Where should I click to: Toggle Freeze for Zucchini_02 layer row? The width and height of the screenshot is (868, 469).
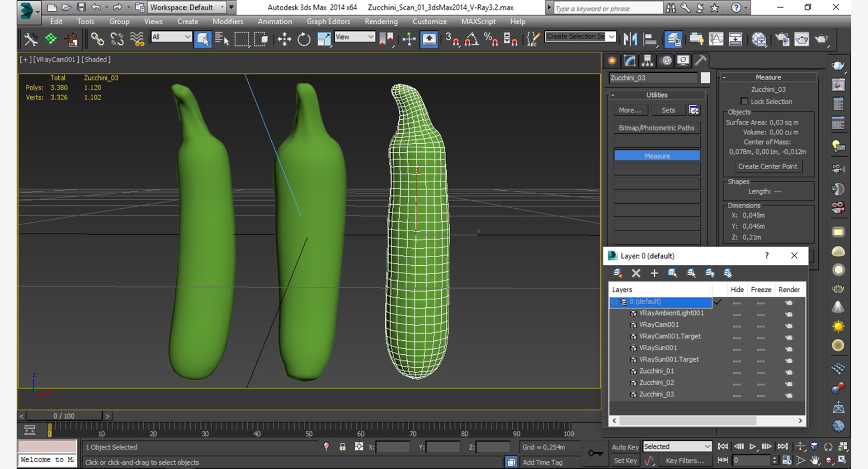761,384
